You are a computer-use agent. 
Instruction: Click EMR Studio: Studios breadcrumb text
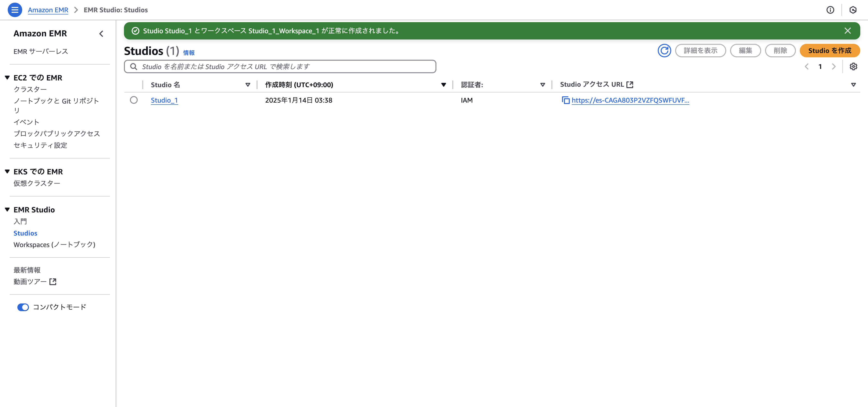point(115,10)
